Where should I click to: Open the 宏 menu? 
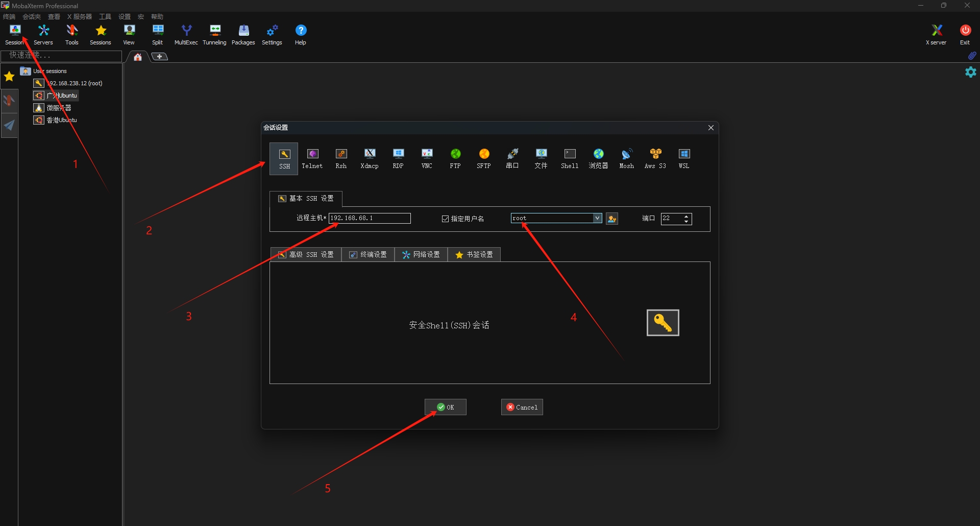[x=141, y=17]
